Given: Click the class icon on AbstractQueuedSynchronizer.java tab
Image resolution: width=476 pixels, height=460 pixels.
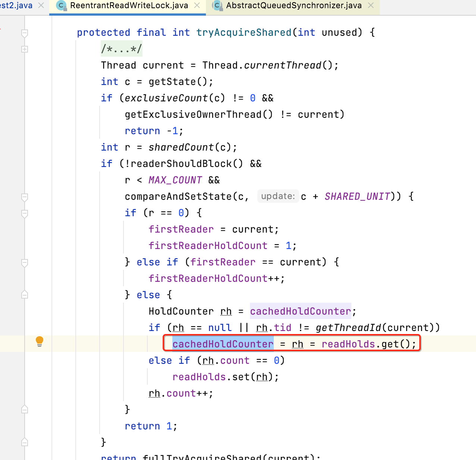Looking at the screenshot, I should pyautogui.click(x=217, y=6).
